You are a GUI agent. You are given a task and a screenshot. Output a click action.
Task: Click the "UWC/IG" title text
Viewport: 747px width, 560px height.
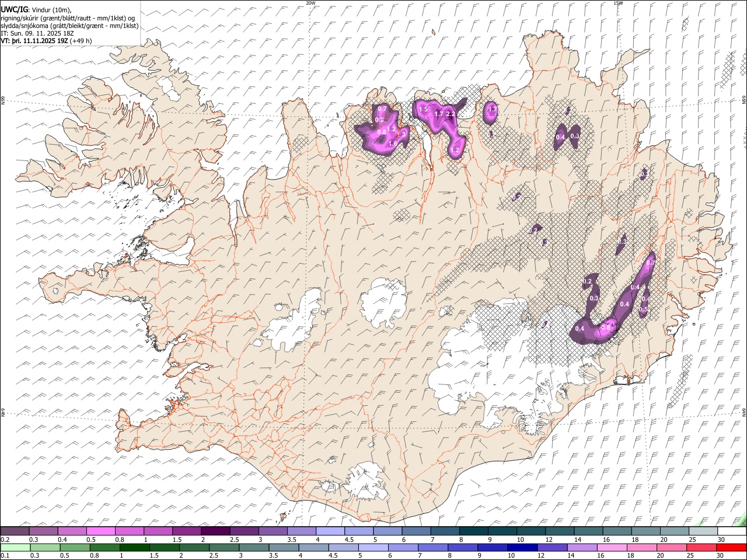pos(13,10)
